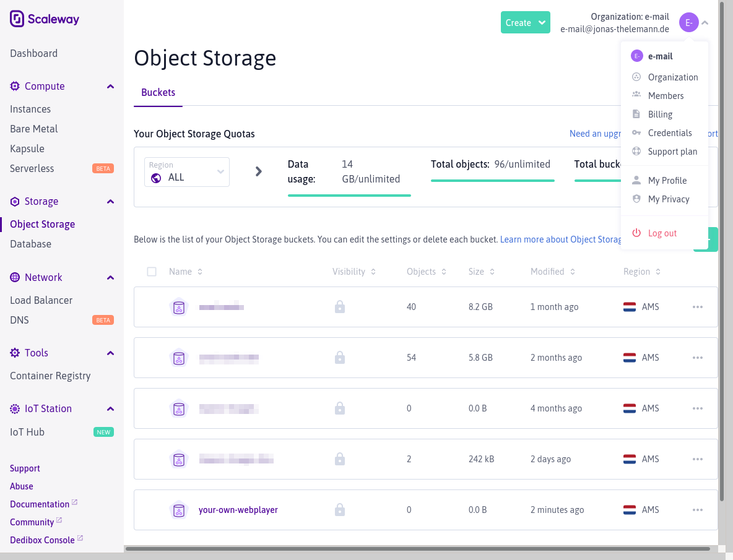733x560 pixels.
Task: Click the Network globe icon
Action: [x=15, y=277]
